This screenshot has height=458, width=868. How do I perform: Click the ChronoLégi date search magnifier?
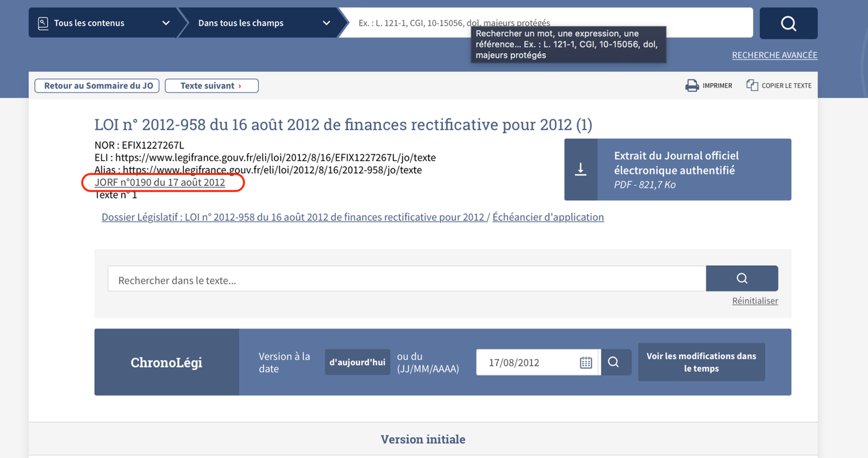coord(616,362)
